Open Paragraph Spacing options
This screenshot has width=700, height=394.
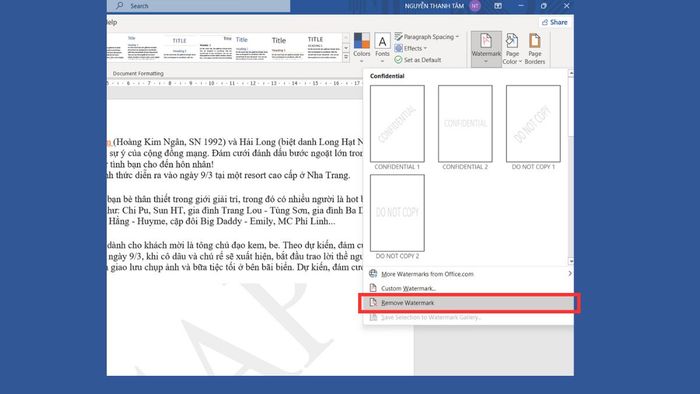[x=427, y=37]
